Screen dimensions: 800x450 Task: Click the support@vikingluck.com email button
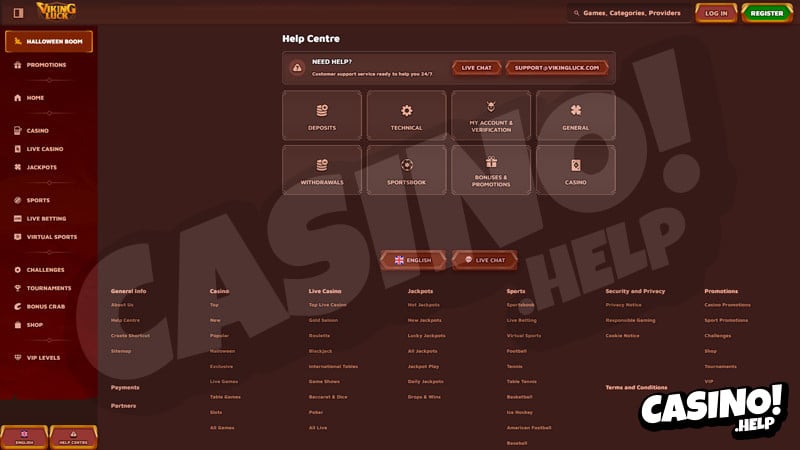click(558, 68)
